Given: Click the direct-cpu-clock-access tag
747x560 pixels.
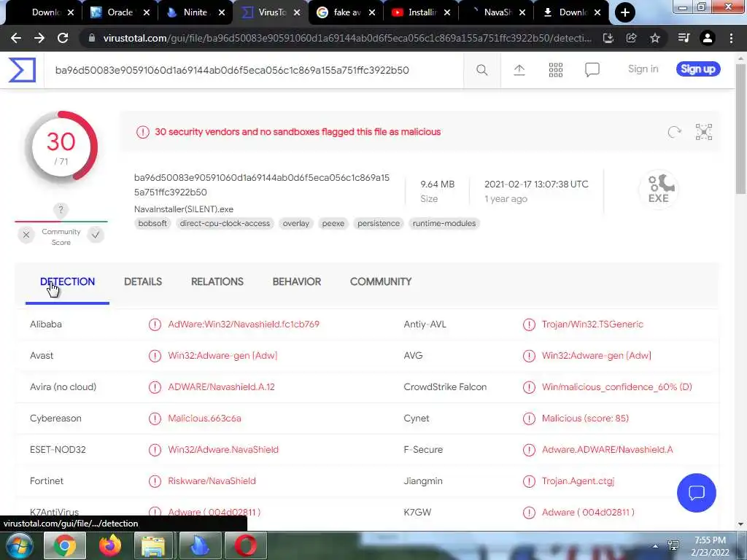Looking at the screenshot, I should pyautogui.click(x=225, y=223).
